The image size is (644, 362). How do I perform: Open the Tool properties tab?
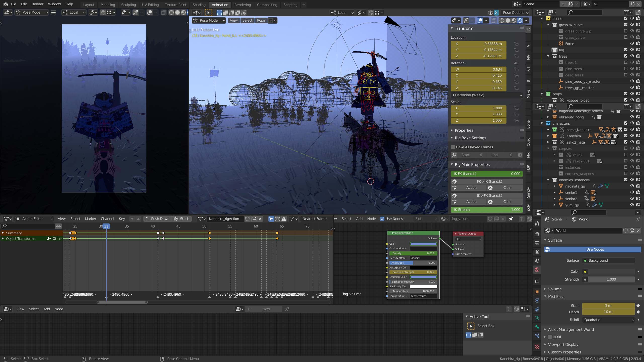537,223
